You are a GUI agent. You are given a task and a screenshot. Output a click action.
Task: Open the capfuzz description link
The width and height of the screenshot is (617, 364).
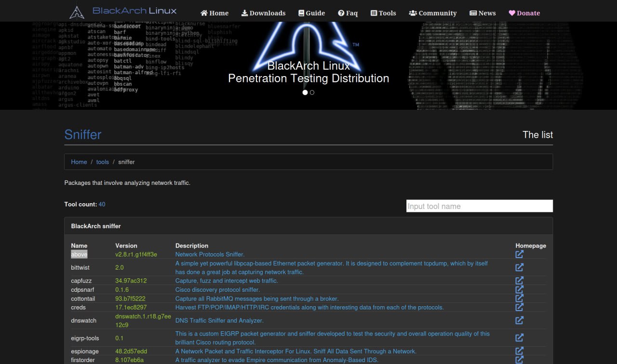point(227,281)
